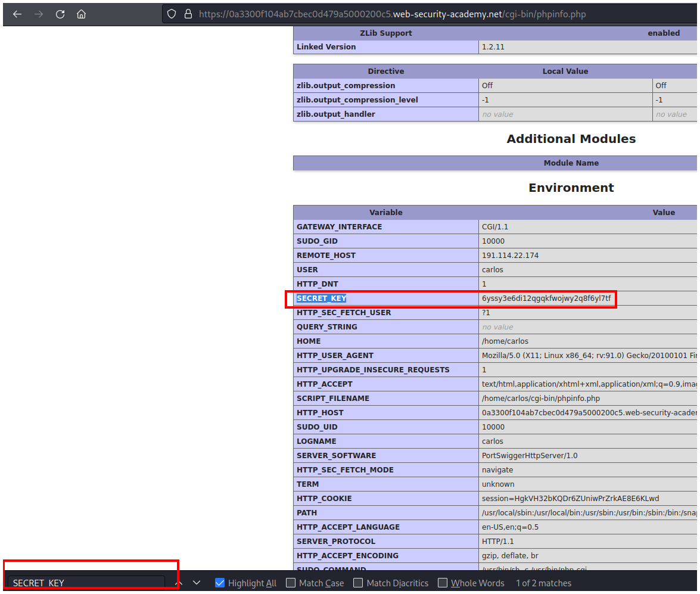Click the padlock site security icon
700x594 pixels.
[188, 14]
